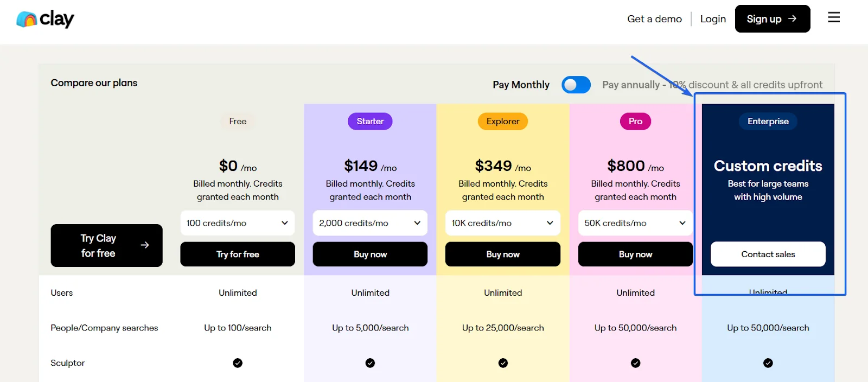Click the Contact sales button
The width and height of the screenshot is (868, 382).
[768, 254]
